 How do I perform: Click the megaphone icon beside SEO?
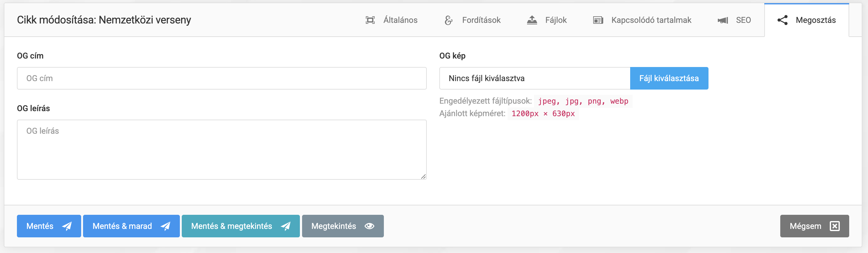tap(723, 20)
